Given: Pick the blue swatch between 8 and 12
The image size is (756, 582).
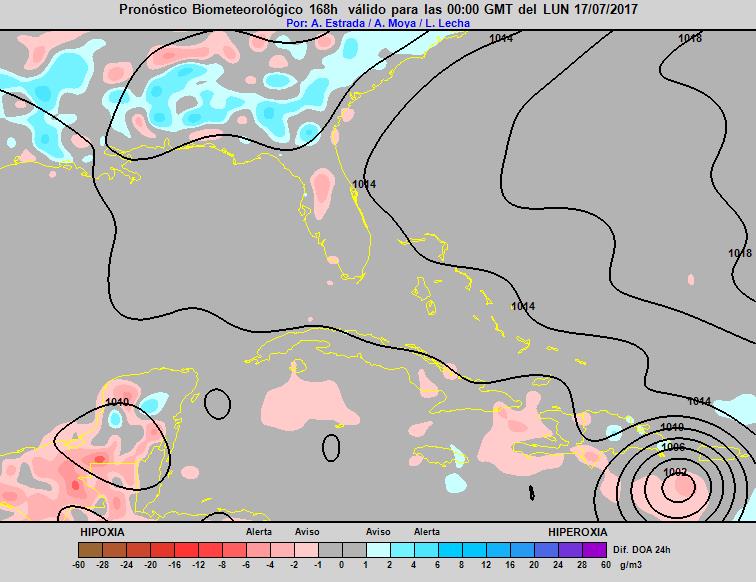Looking at the screenshot, I should pos(474,550).
